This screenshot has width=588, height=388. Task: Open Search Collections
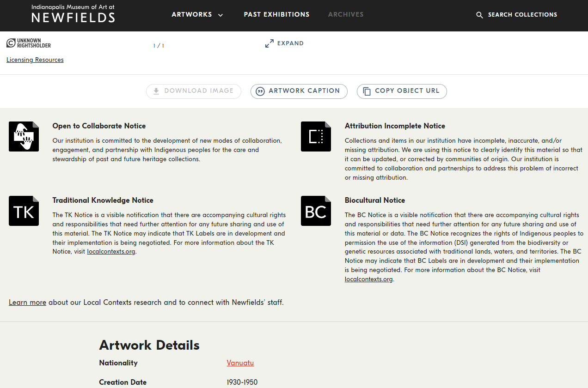[516, 15]
